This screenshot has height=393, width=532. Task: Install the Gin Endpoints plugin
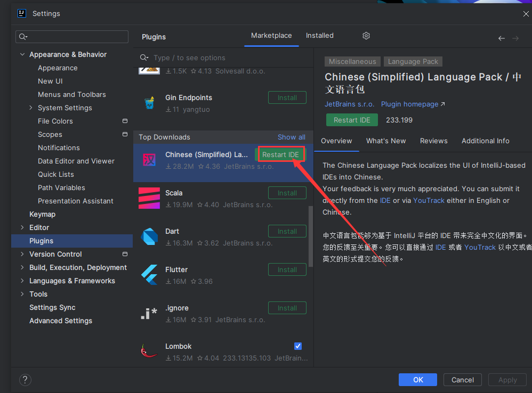[x=287, y=97]
